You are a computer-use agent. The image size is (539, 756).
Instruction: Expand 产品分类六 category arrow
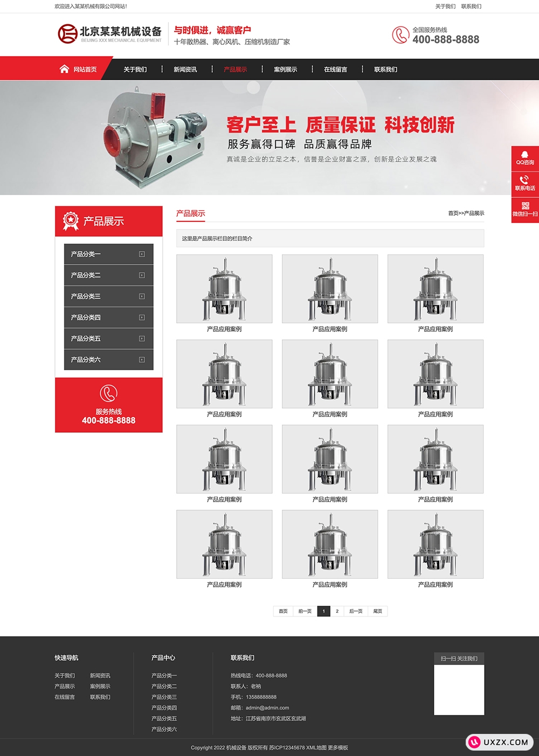[x=142, y=360]
